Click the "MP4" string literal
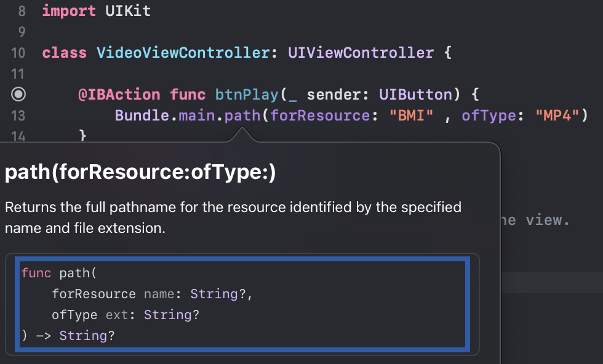Viewport: 603px width, 364px height. pyautogui.click(x=557, y=116)
